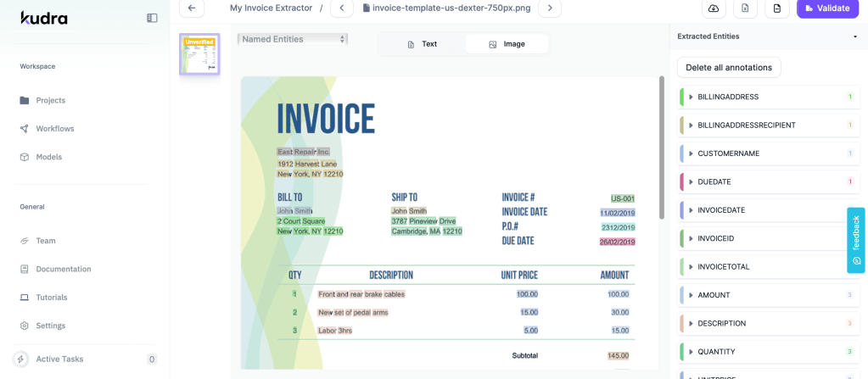The height and width of the screenshot is (379, 868).
Task: Click 'New set of pedal arms' description
Action: pos(353,313)
